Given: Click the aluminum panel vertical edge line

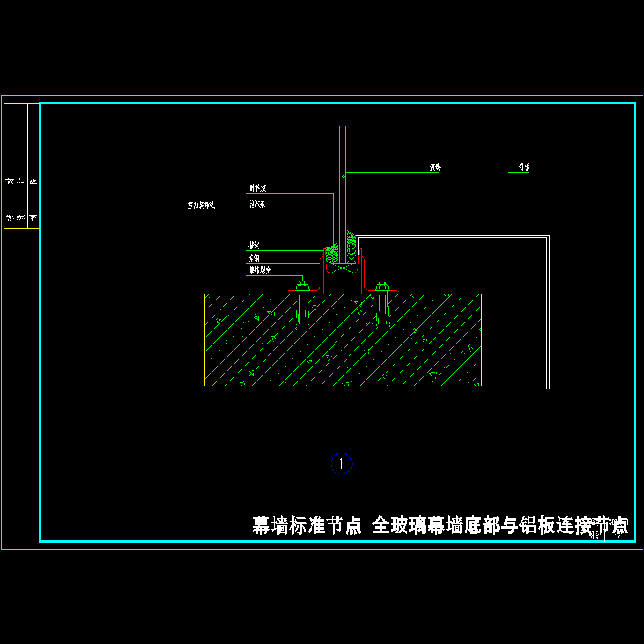Looking at the screenshot, I should (548, 311).
